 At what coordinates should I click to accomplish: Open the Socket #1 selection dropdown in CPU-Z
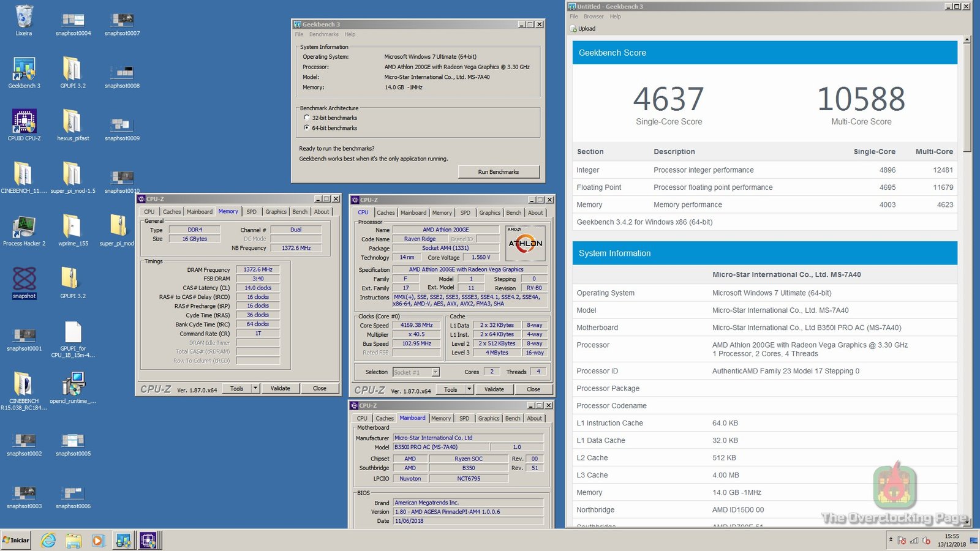pos(434,372)
